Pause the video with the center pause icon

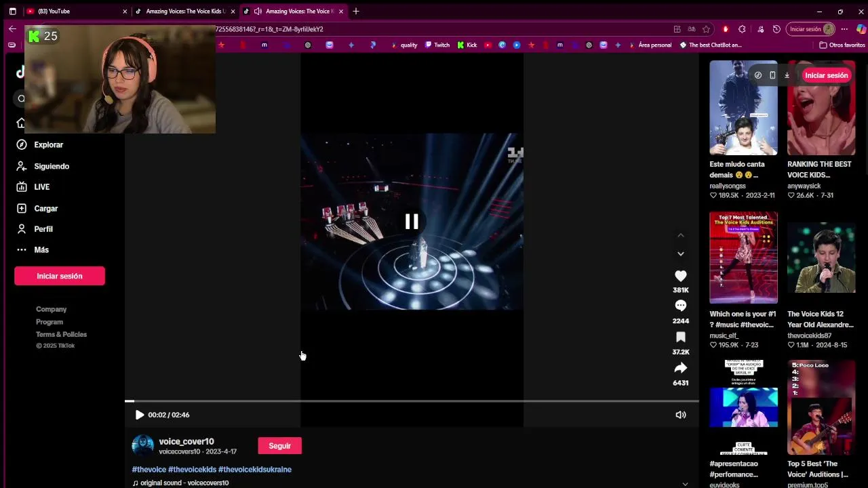(412, 222)
